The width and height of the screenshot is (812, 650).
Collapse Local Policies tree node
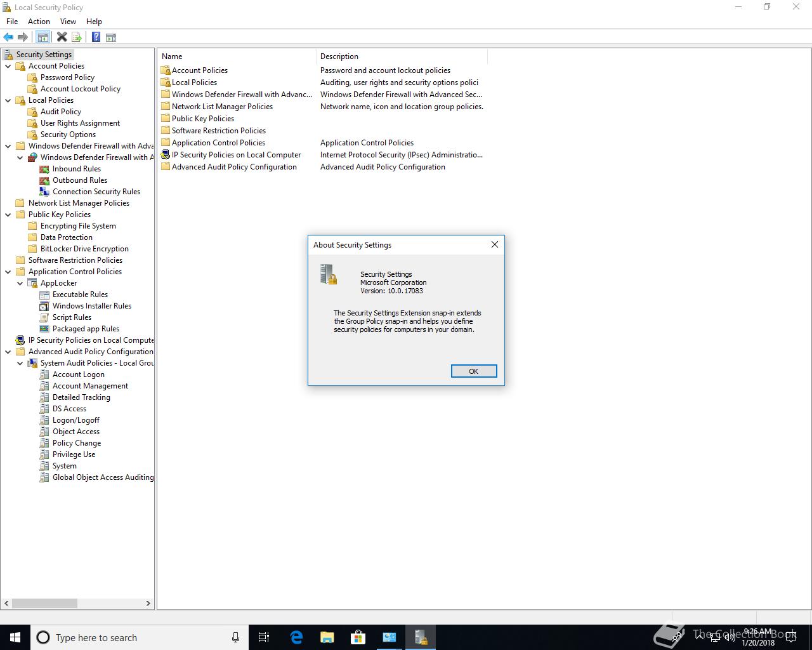coord(8,100)
